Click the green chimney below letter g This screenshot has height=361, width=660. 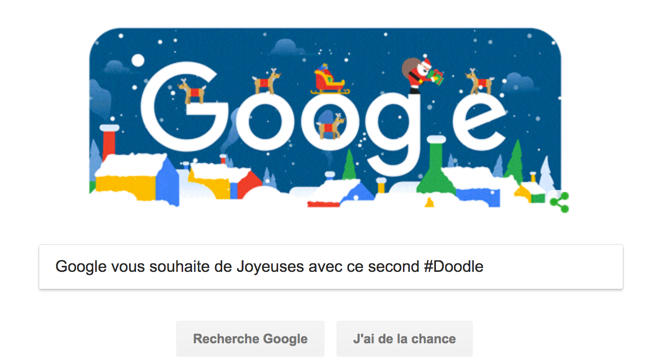click(436, 166)
